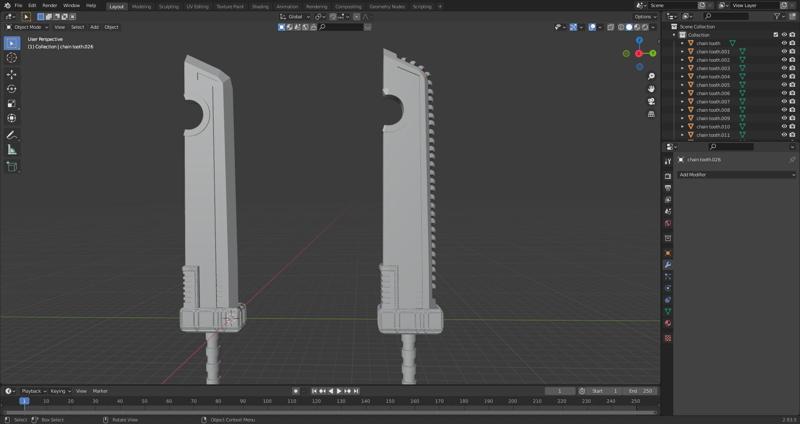Image resolution: width=800 pixels, height=424 pixels.
Task: Activate the Move tool
Action: (12, 74)
